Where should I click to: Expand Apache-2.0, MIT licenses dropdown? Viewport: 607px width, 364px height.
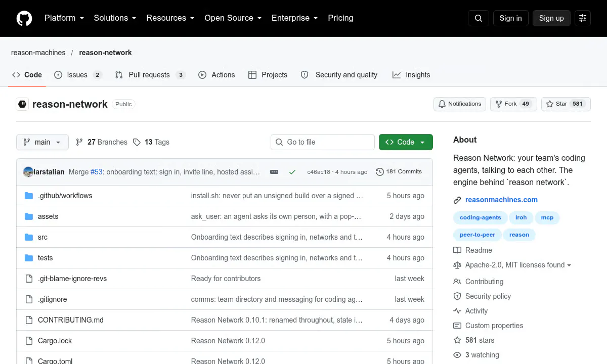512,265
